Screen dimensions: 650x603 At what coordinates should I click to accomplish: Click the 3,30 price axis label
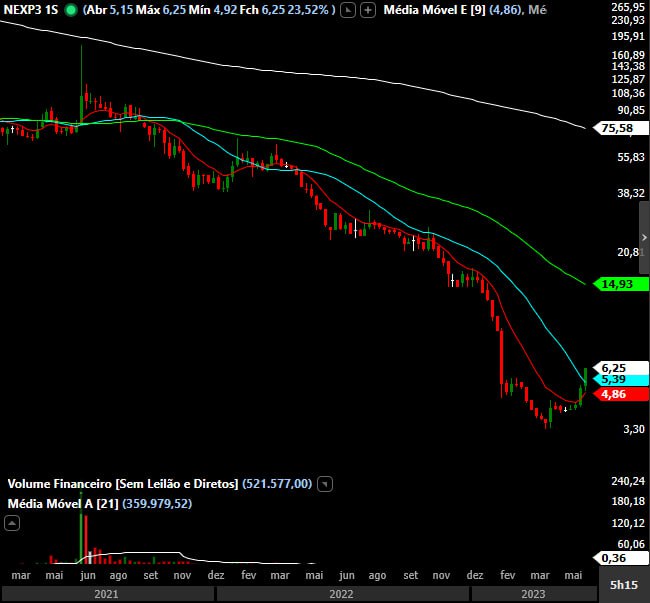tap(634, 429)
